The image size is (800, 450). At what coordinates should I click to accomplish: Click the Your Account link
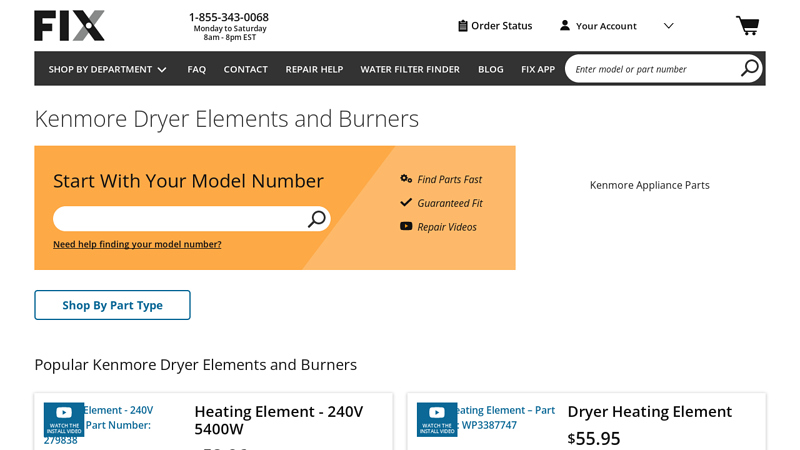(x=606, y=26)
